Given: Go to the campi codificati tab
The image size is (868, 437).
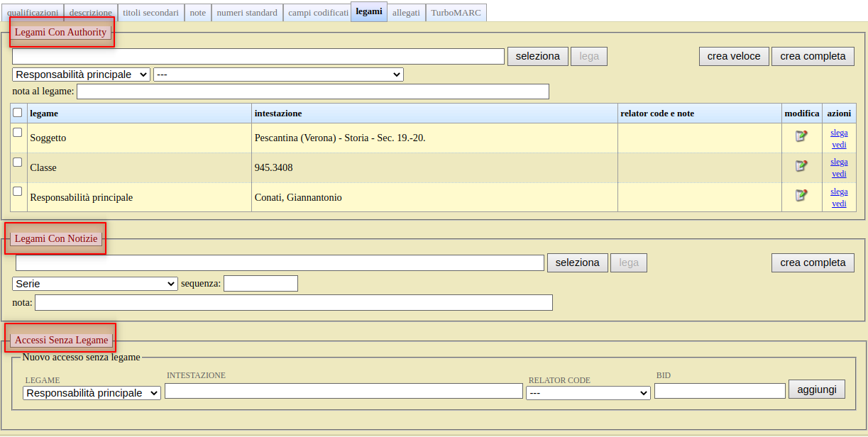Looking at the screenshot, I should 318,13.
